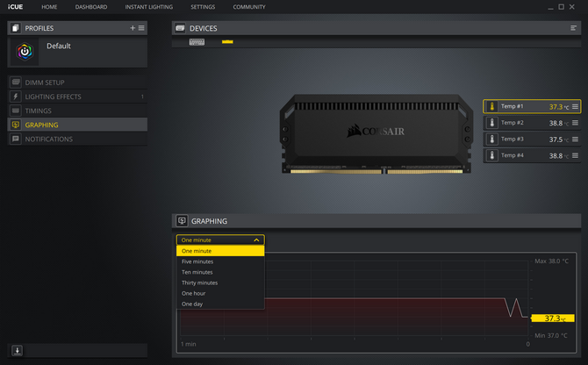Open Notifications section
The image size is (588, 365).
[77, 139]
